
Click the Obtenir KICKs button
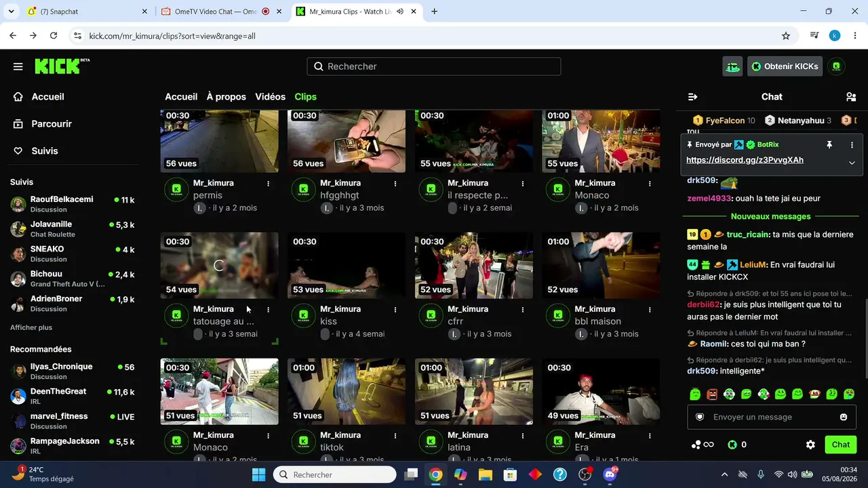pyautogui.click(x=785, y=66)
